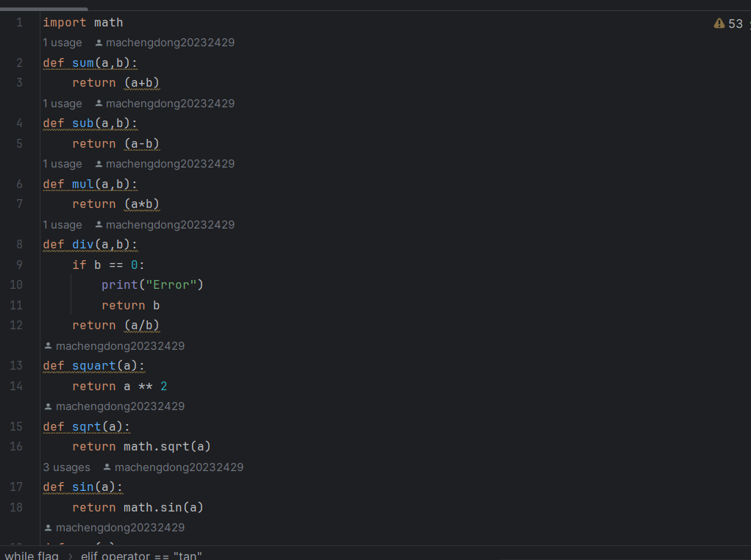Click the person icon beside the 3 usages hint

[107, 467]
